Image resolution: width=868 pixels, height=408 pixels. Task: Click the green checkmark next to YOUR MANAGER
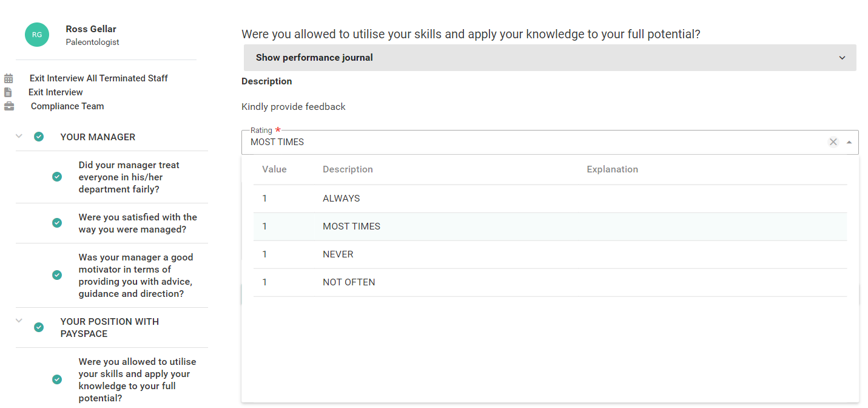[x=39, y=137]
